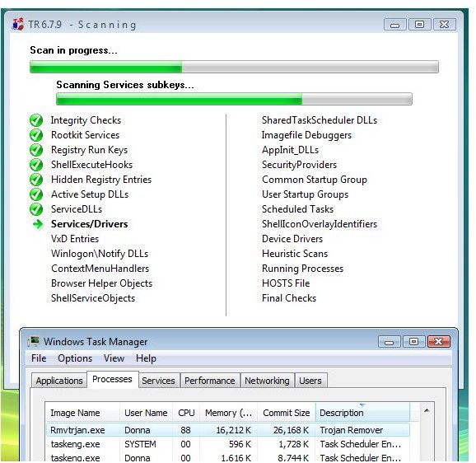Viewport: 476px width, 463px height.
Task: Select the Rmvtrjan.exe process row
Action: 227,430
